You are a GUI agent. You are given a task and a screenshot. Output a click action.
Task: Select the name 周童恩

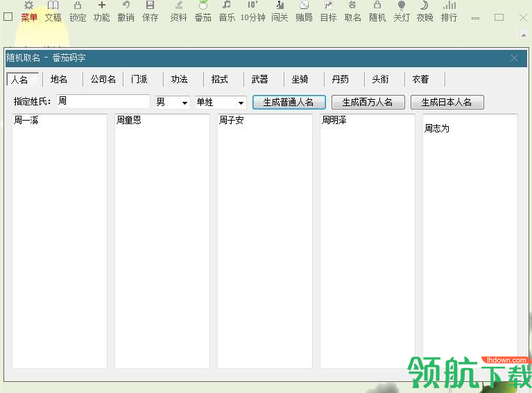pos(128,120)
